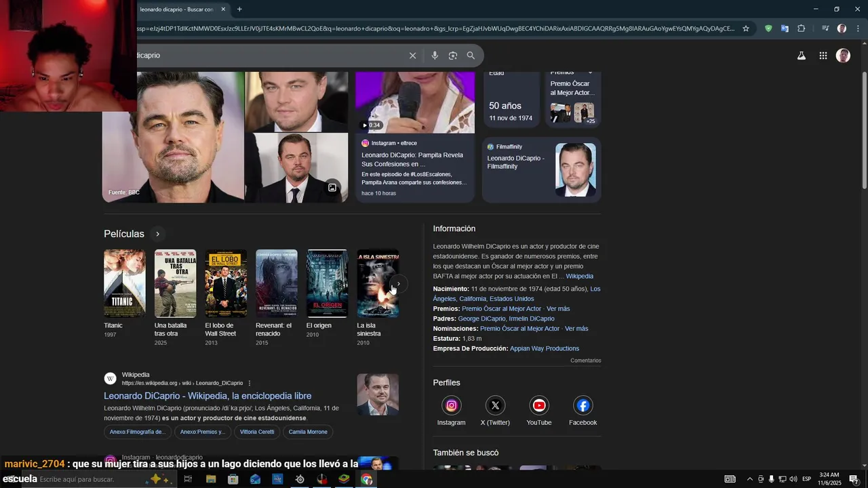Open Premio Óscar link under Nominaciones

tap(519, 328)
